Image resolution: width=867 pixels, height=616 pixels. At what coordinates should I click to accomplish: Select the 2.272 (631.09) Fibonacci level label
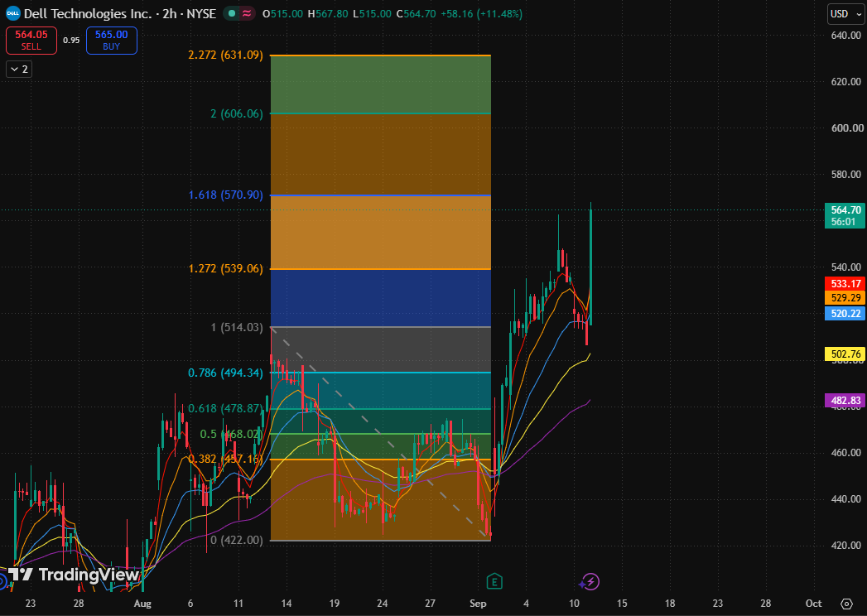click(x=225, y=55)
